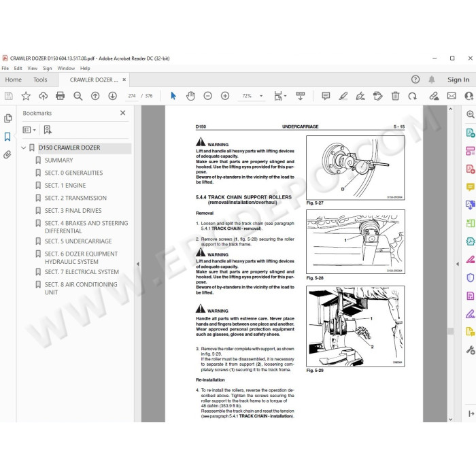Jump to SECT. 1 ENGINE bookmark
This screenshot has width=476, height=476.
(x=65, y=186)
